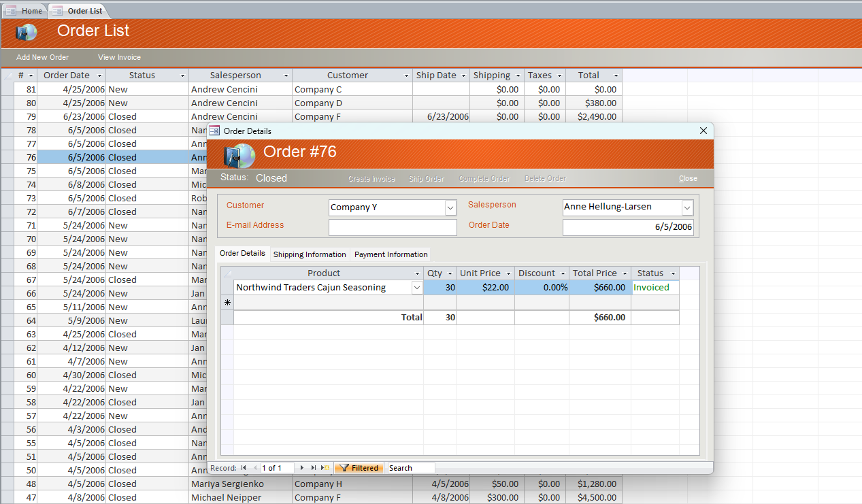Click the $4,500.00 total cell

(594, 497)
